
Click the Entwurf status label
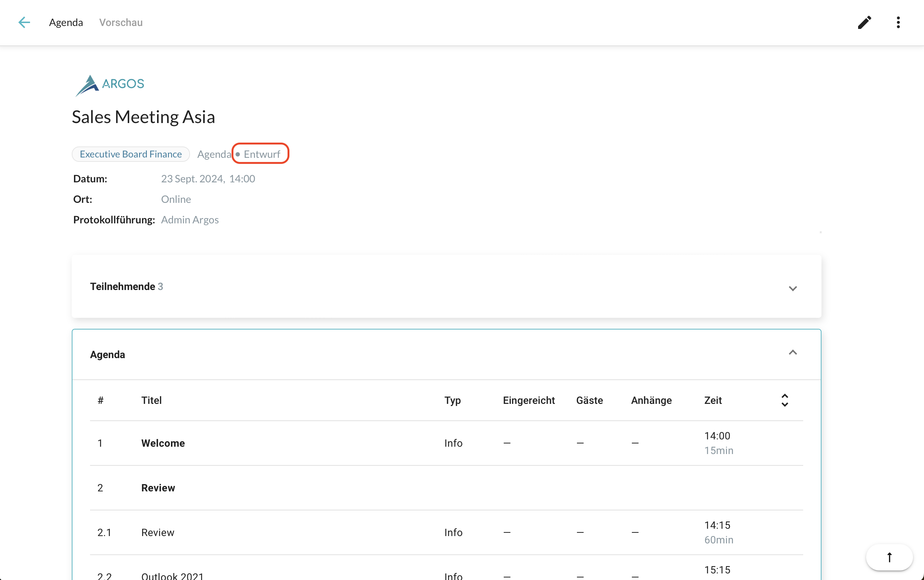(x=262, y=154)
